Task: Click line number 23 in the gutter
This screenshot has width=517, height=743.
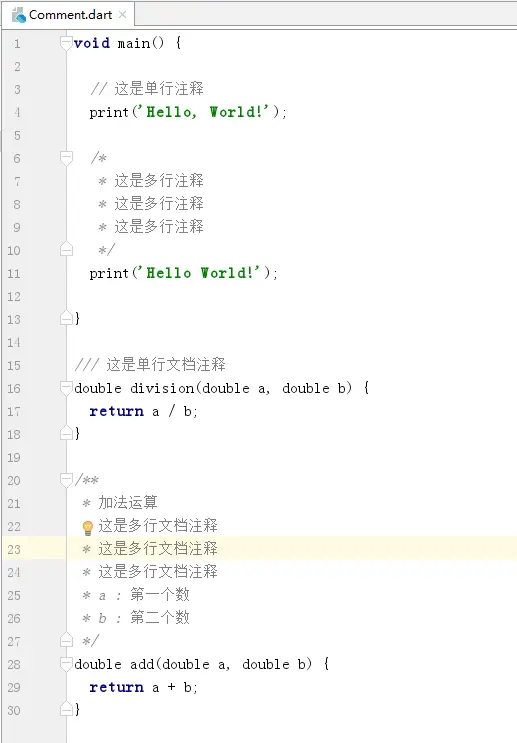Action: tap(14, 550)
